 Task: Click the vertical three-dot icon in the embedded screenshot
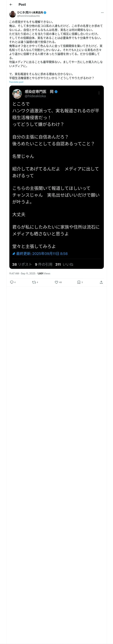99,93
